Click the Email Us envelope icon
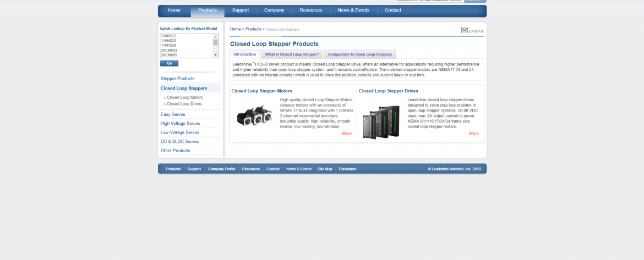Viewport: 644px width, 260px height. click(465, 30)
